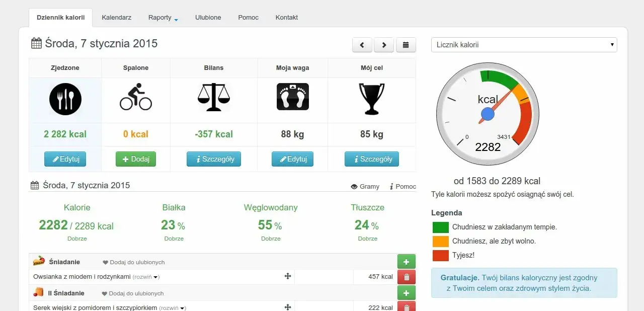Open the Ulubione tab
The width and height of the screenshot is (644, 311).
[208, 18]
